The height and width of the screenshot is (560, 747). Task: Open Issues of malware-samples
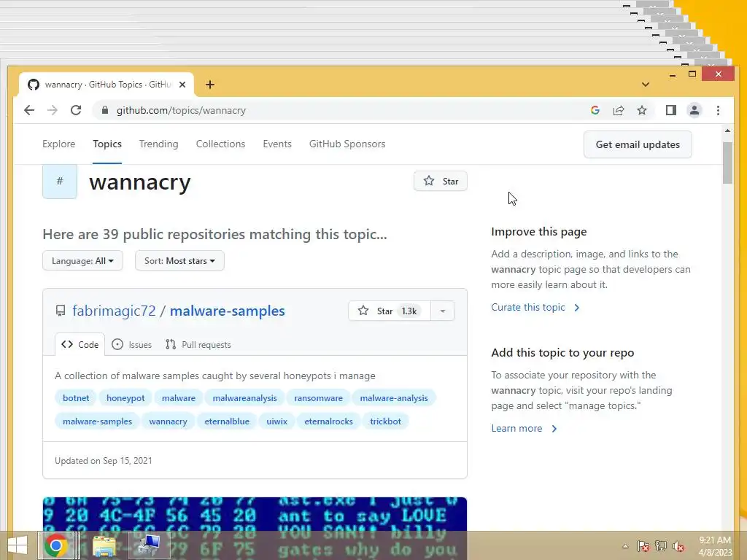(132, 344)
